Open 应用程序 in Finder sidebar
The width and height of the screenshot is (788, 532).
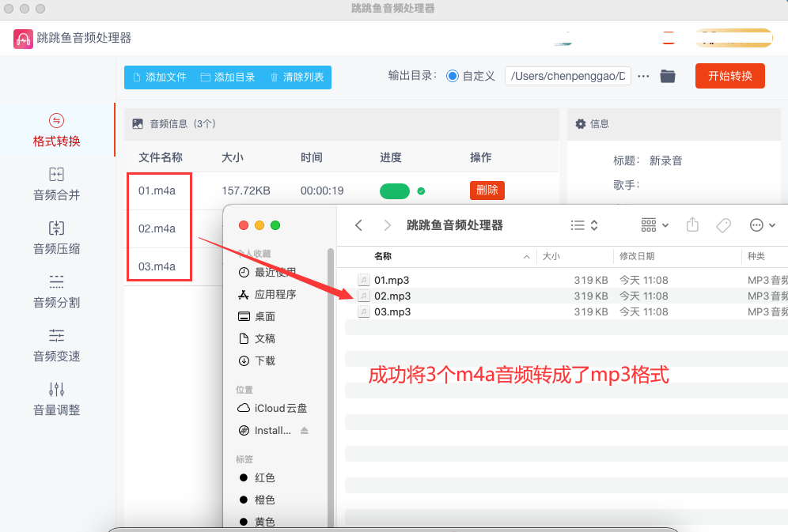pyautogui.click(x=275, y=295)
